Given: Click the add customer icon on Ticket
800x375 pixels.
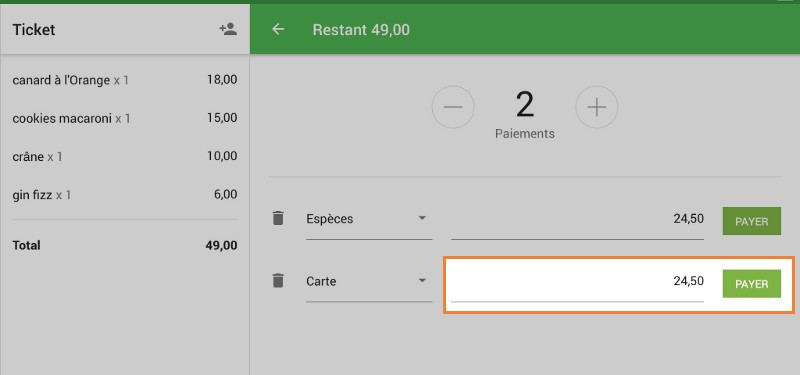Looking at the screenshot, I should pyautogui.click(x=228, y=29).
